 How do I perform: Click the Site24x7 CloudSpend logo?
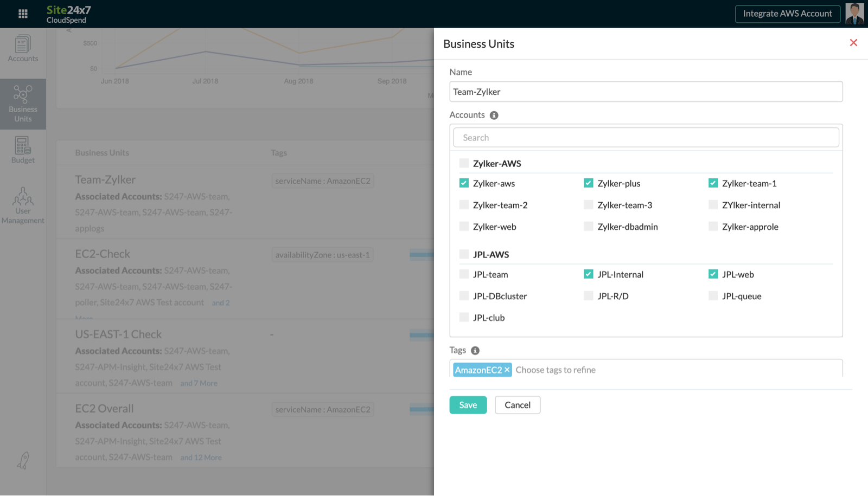click(68, 14)
